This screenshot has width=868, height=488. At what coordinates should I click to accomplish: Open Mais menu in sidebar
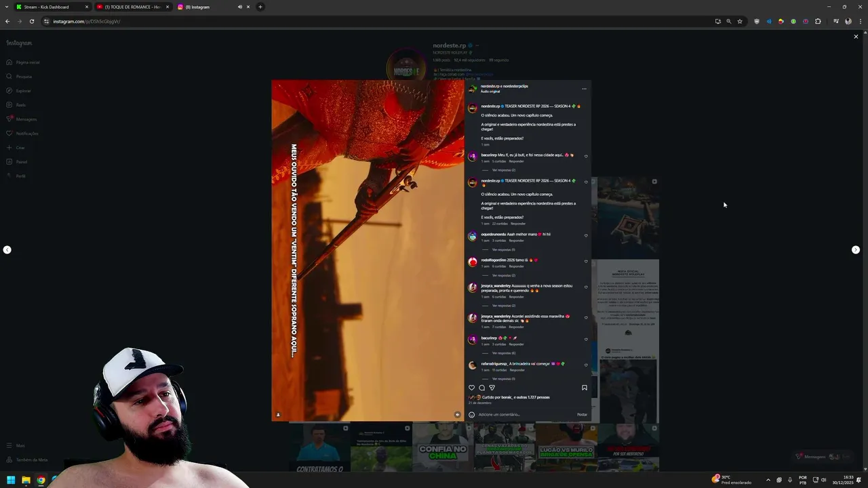point(16,445)
